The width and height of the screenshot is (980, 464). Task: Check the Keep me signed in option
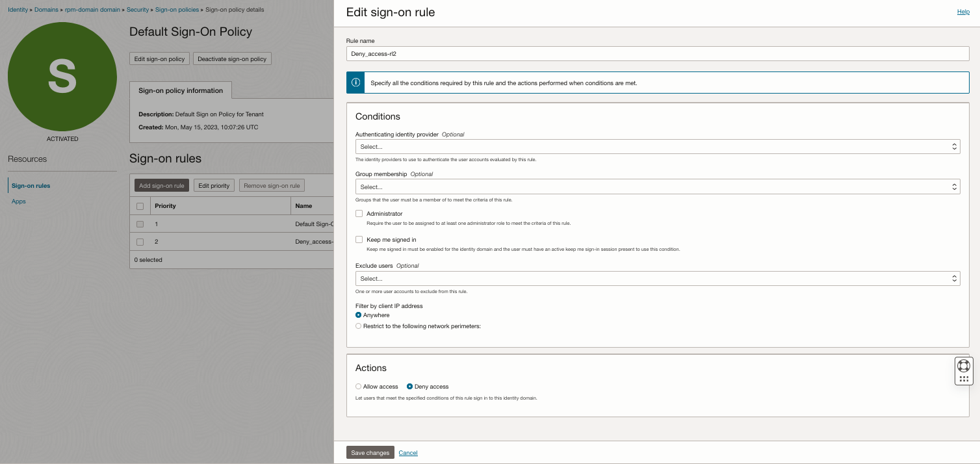point(359,240)
